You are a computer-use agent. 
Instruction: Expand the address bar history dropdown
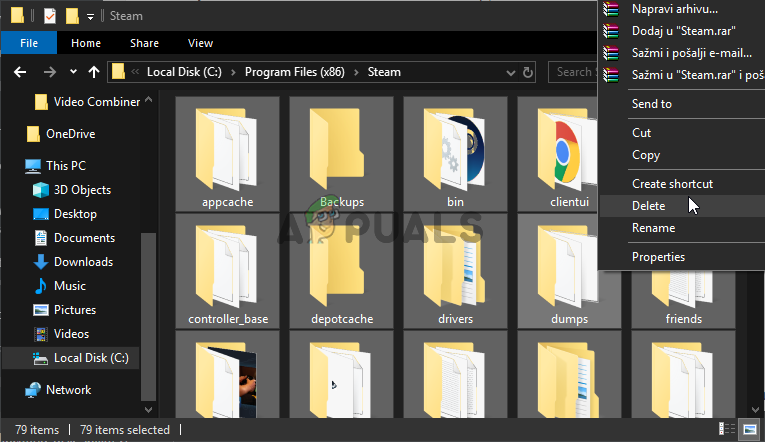510,73
